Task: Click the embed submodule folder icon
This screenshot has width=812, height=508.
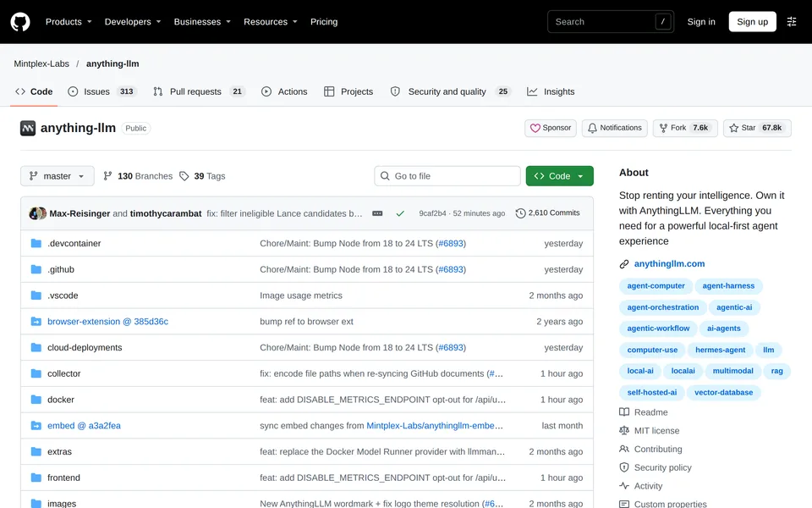Action: (36, 426)
